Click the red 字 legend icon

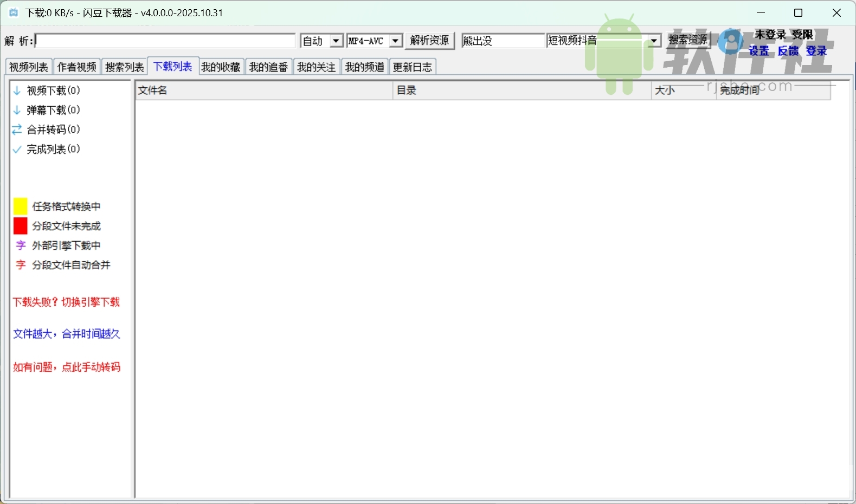[x=21, y=265]
